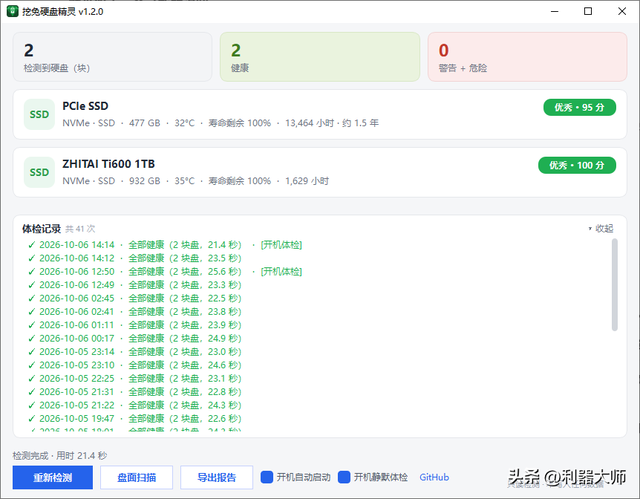This screenshot has width=640, height=499.
Task: Select record 2026-10-06 02:41
Action: coord(135,312)
